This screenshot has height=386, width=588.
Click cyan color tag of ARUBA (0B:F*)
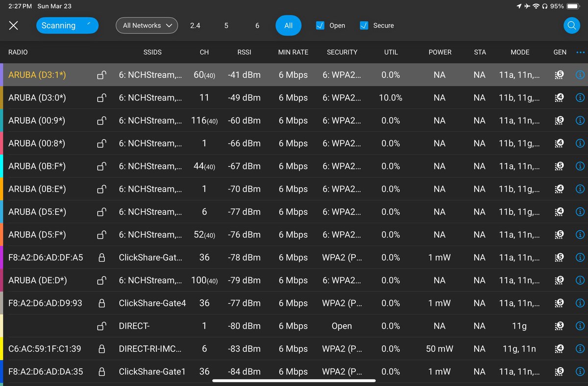1,166
